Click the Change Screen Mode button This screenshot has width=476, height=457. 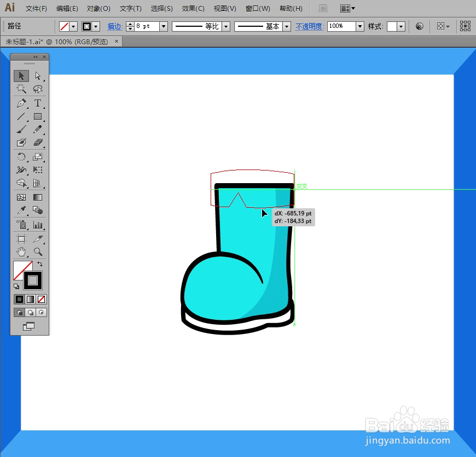pos(29,326)
